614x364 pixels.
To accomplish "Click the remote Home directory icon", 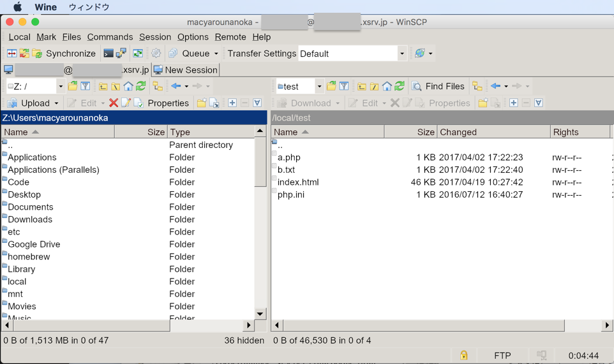I will (x=387, y=86).
